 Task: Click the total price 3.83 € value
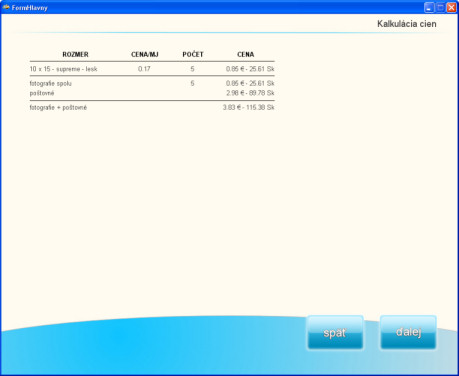[x=248, y=107]
